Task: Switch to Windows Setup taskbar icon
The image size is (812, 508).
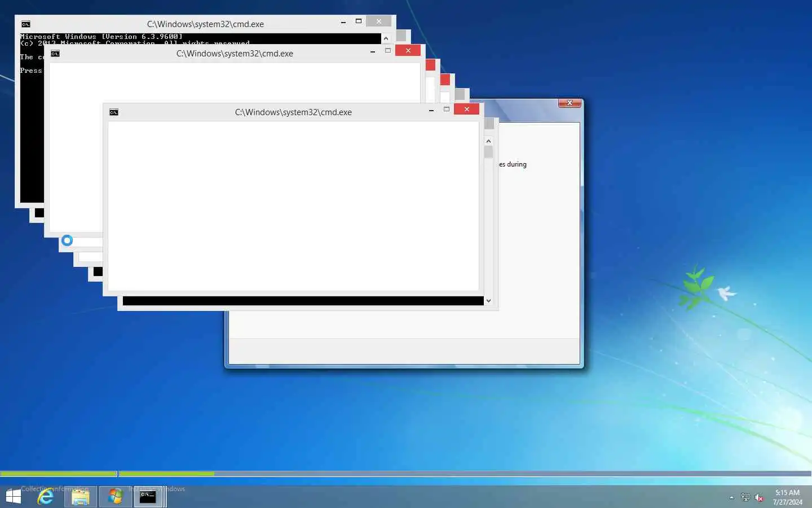Action: click(116, 497)
